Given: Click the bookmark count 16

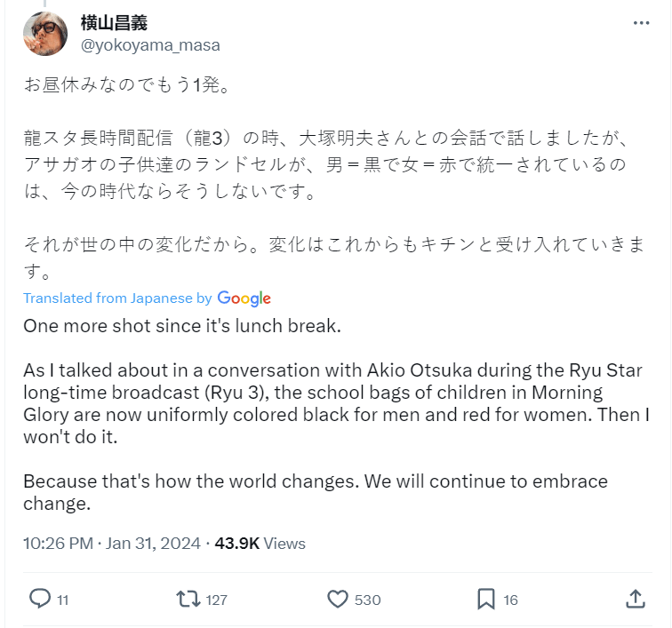Looking at the screenshot, I should tap(510, 600).
